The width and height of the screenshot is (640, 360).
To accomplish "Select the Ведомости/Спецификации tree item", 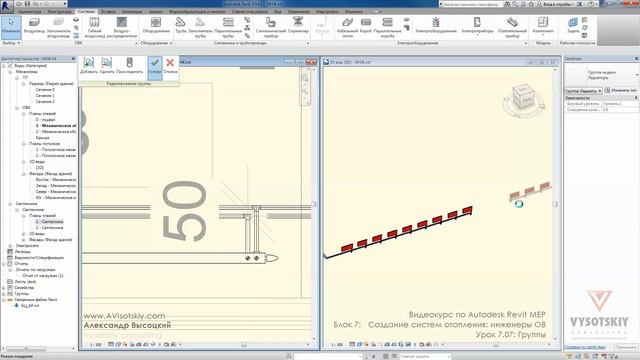I will tap(39, 258).
